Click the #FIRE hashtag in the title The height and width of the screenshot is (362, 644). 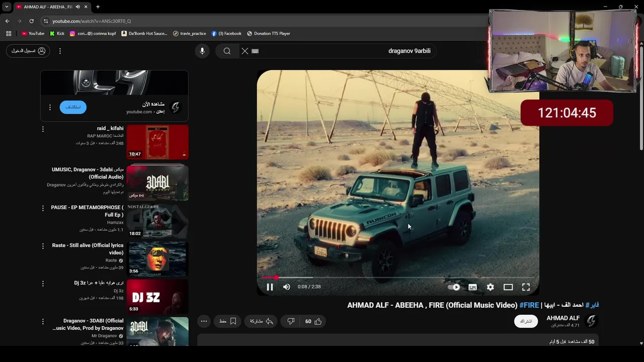[529, 305]
